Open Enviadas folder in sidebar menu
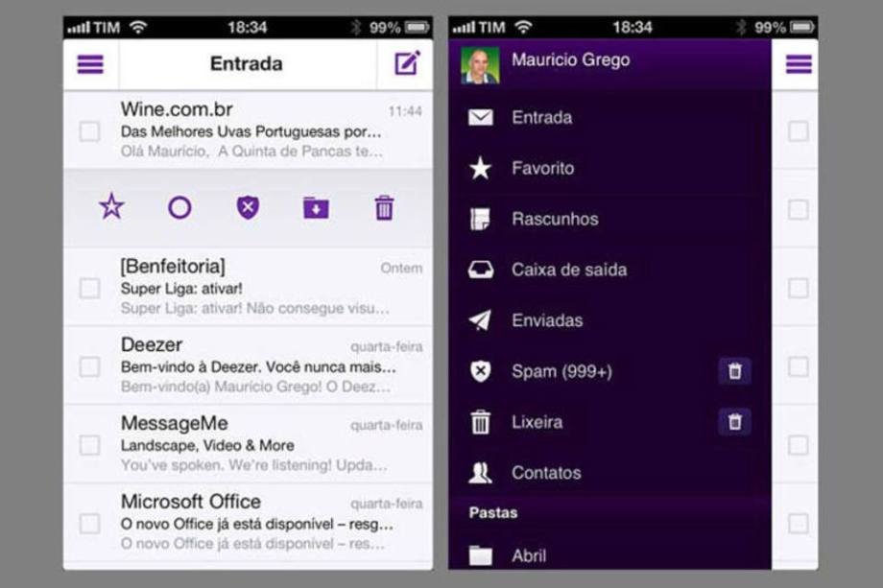 [x=546, y=320]
